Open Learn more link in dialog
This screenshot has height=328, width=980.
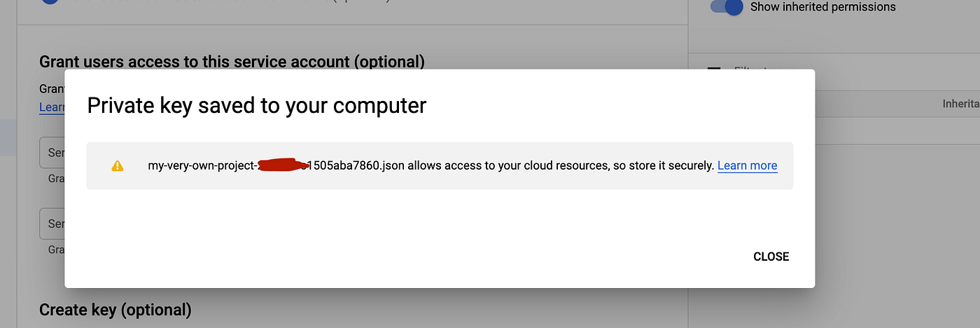click(x=747, y=166)
